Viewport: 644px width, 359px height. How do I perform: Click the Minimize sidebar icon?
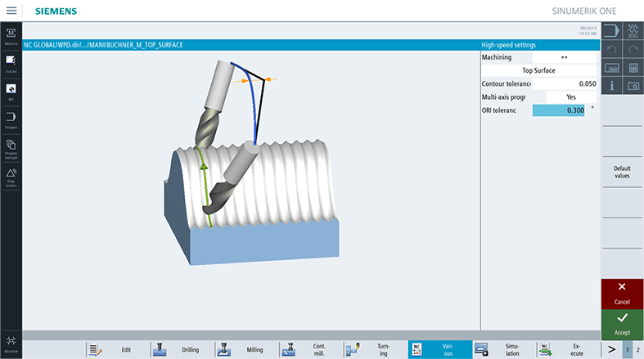click(11, 343)
